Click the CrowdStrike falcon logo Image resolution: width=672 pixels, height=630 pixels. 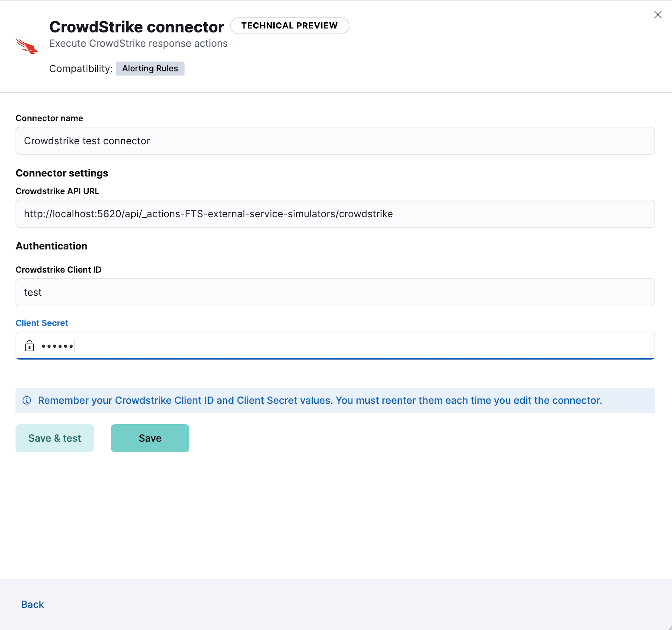pyautogui.click(x=27, y=46)
